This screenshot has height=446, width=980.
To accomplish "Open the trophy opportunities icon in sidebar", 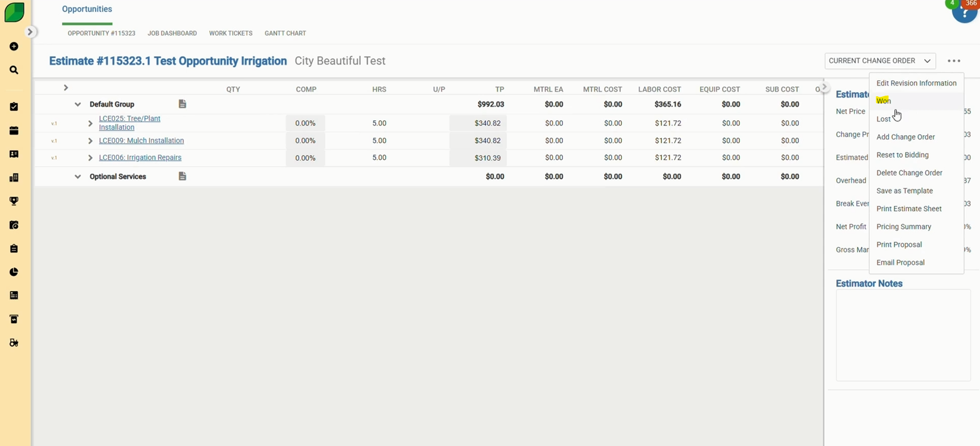I will [14, 201].
